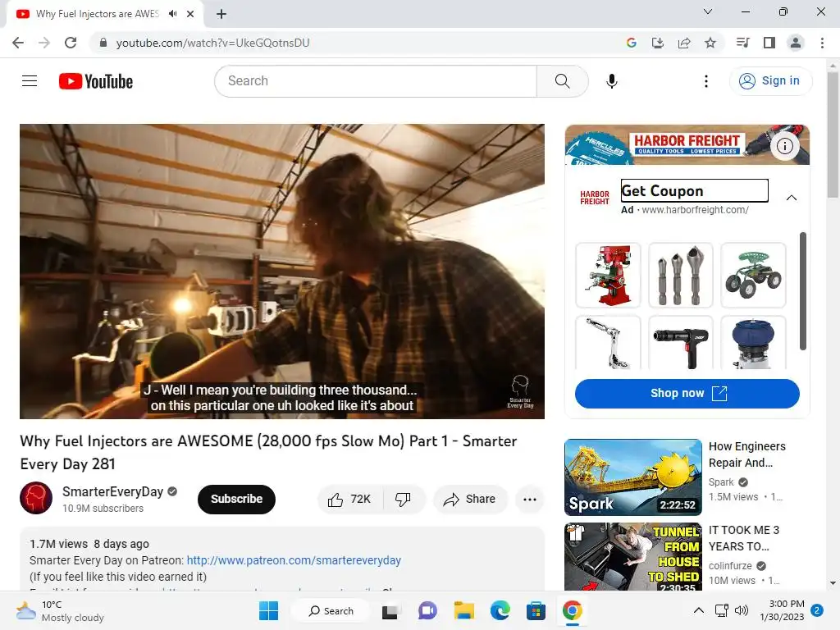Select the Why Fuel Injectors tab
Viewport: 840px width, 630px height.
(97, 14)
